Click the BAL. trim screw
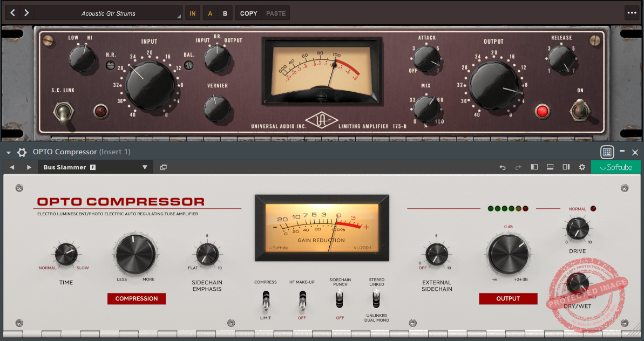644x341 pixels. pos(188,65)
